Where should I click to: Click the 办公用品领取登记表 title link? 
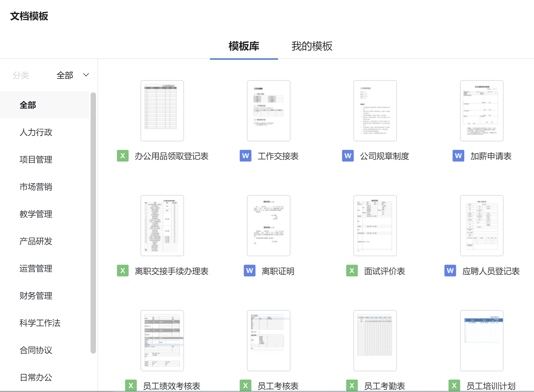(x=172, y=156)
